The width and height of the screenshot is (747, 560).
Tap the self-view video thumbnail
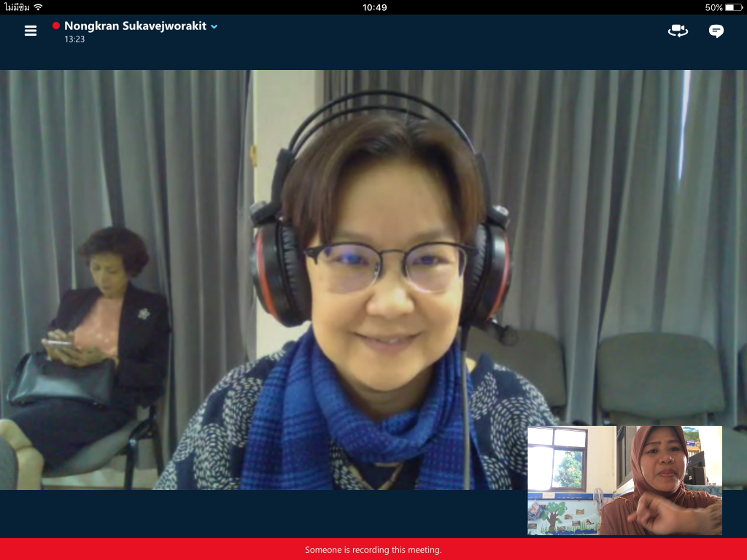click(624, 481)
